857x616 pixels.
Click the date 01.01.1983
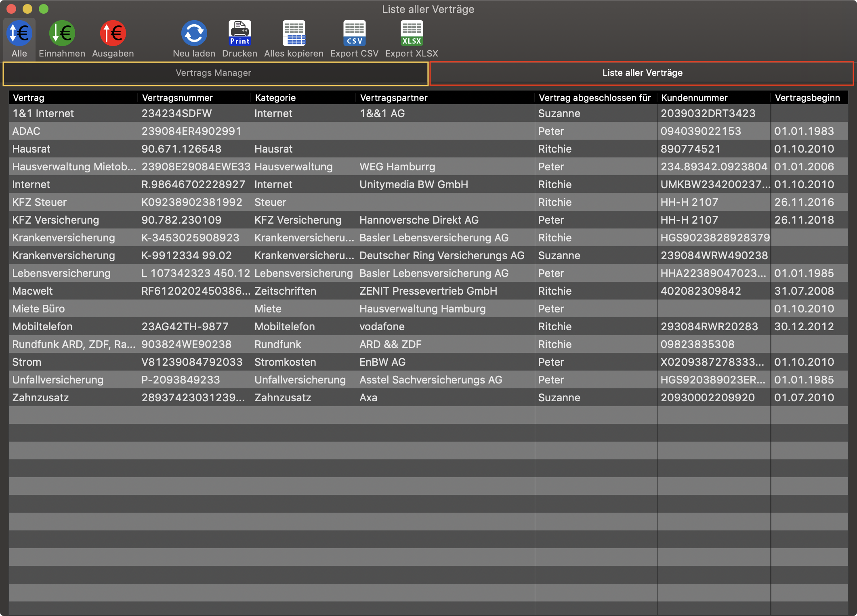point(804,131)
